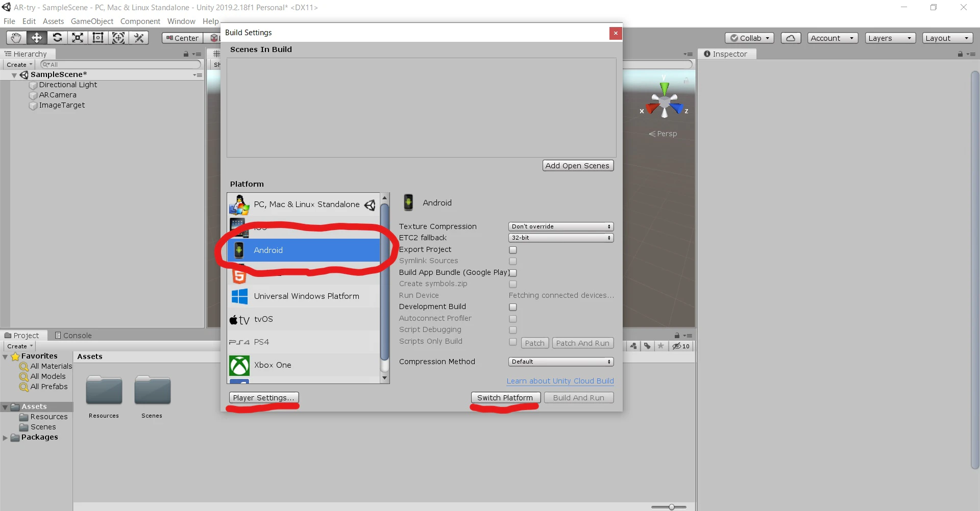Open the Inspector panel options menu

[971, 54]
